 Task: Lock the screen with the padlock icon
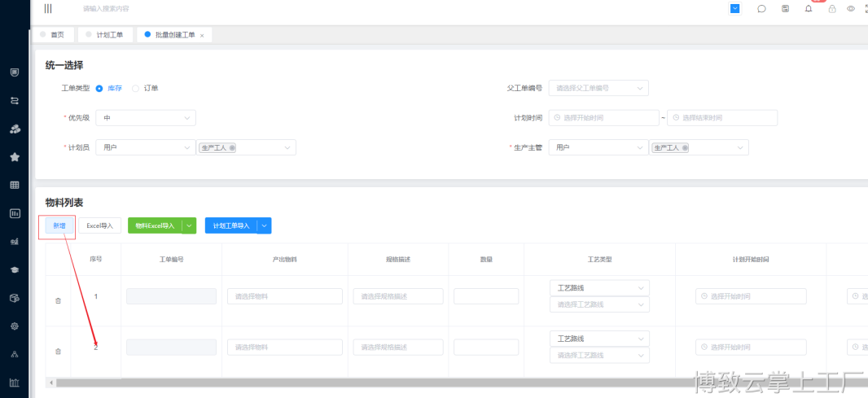click(x=832, y=9)
